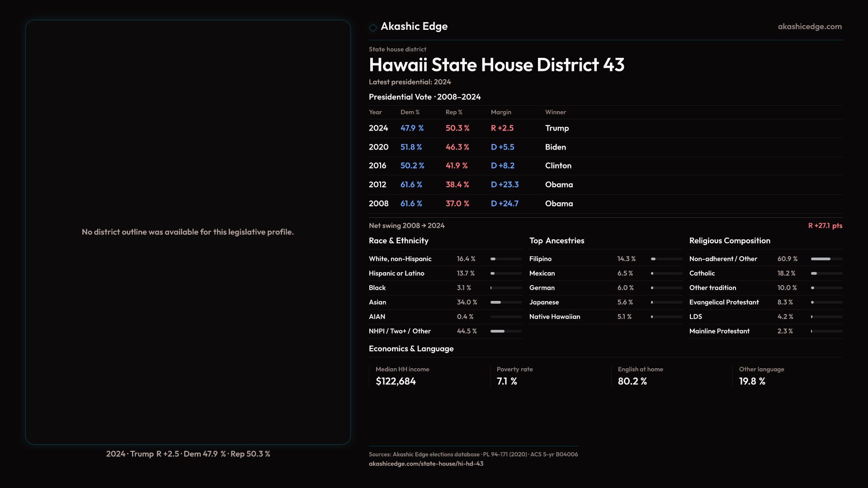This screenshot has width=868, height=488.
Task: Click the D +23.3 margin for 2012
Action: coord(505,185)
